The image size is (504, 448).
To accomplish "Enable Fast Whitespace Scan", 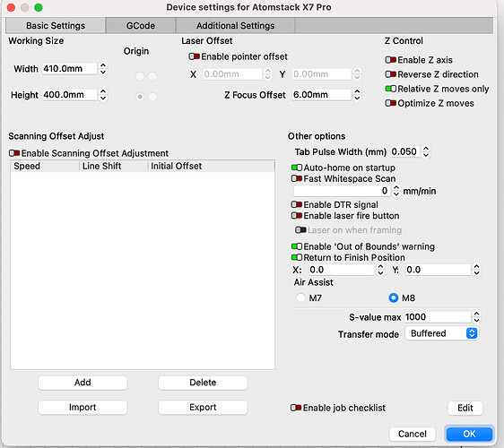I will coord(296,178).
